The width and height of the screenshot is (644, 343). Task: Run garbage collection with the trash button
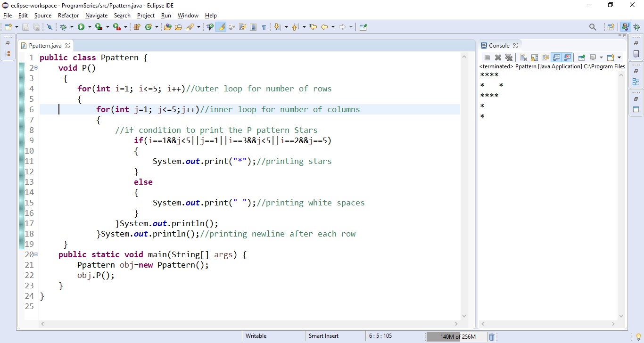(492, 336)
